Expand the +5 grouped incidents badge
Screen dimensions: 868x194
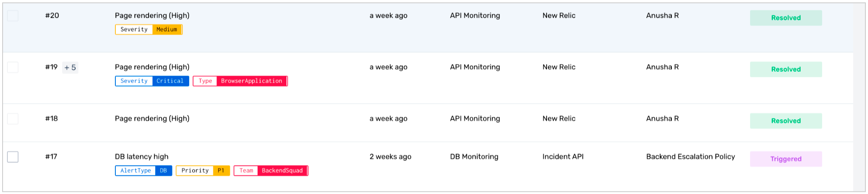[x=70, y=67]
